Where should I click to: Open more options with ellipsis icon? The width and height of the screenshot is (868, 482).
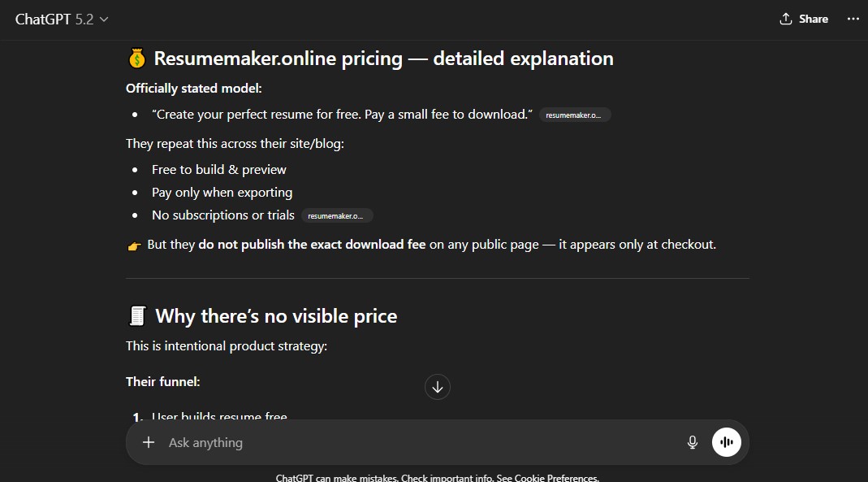(852, 18)
